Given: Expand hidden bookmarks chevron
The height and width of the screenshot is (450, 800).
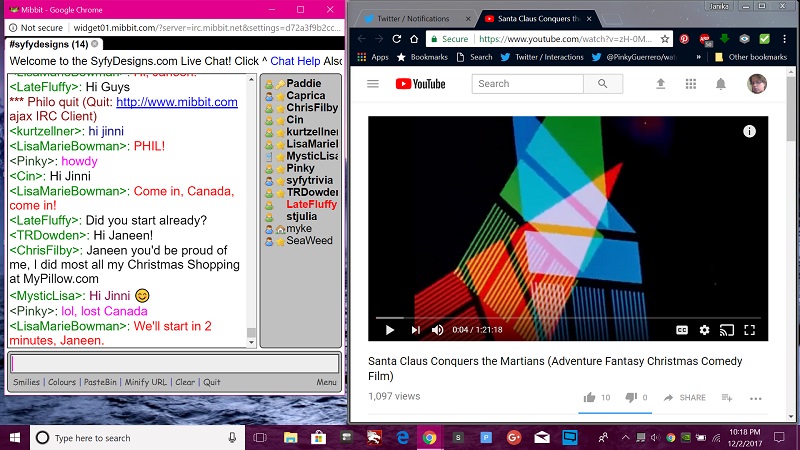Looking at the screenshot, I should [x=698, y=57].
